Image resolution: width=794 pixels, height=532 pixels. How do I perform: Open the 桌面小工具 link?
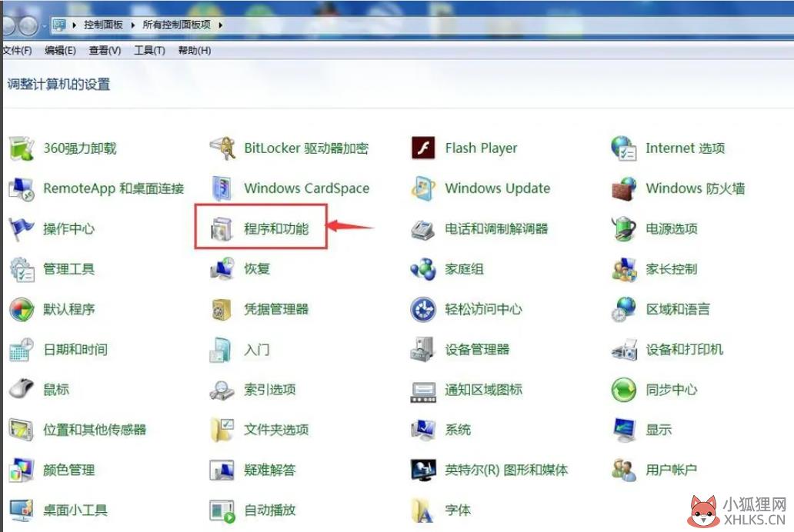click(x=75, y=510)
